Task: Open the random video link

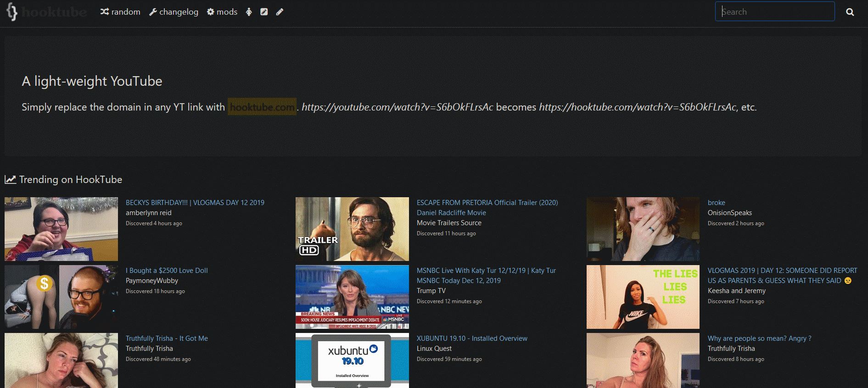Action: pyautogui.click(x=120, y=12)
